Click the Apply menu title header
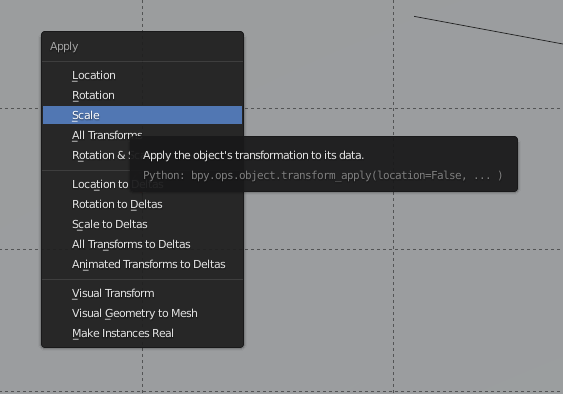The height and width of the screenshot is (394, 563). 64,46
